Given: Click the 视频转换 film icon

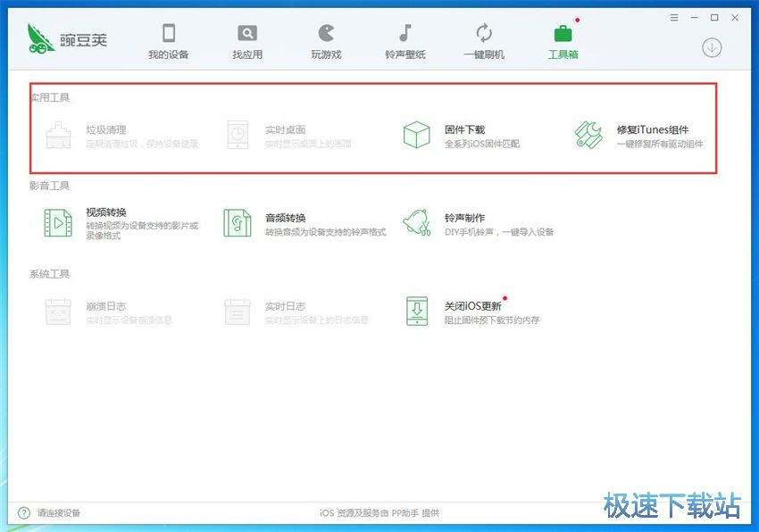Looking at the screenshot, I should [x=58, y=223].
